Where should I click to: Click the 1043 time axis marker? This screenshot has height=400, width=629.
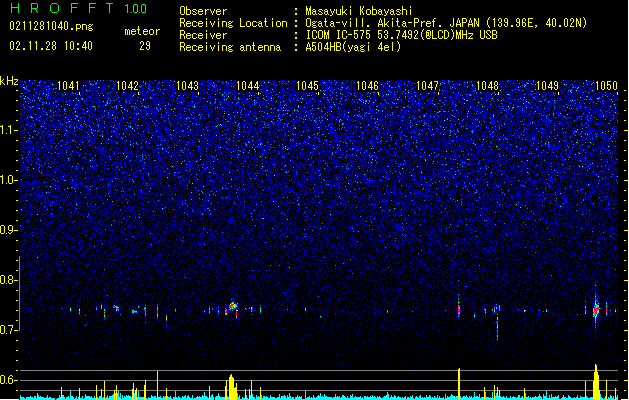coord(187,86)
